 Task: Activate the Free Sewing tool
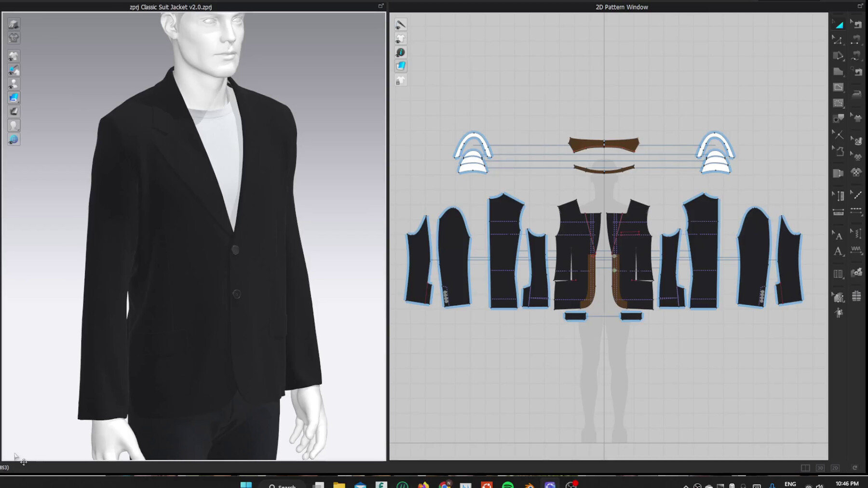point(857,56)
